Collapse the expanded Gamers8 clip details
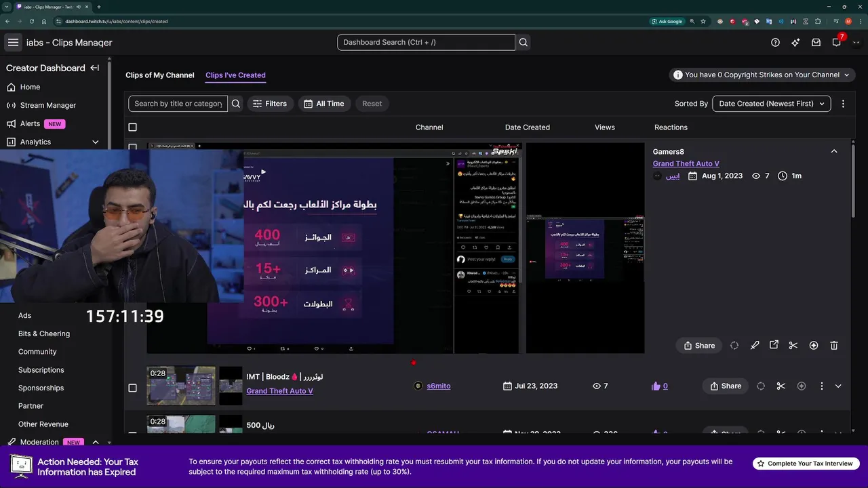868x488 pixels. pos(834,151)
